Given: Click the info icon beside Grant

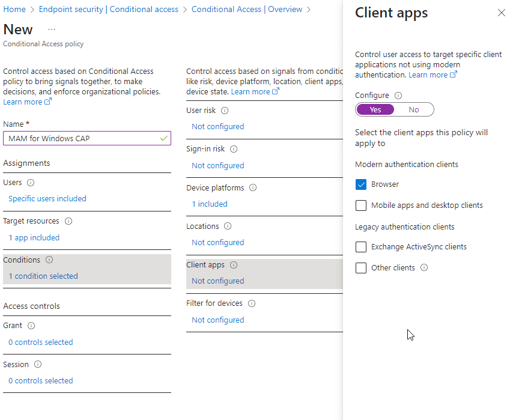Looking at the screenshot, I should (x=30, y=325).
